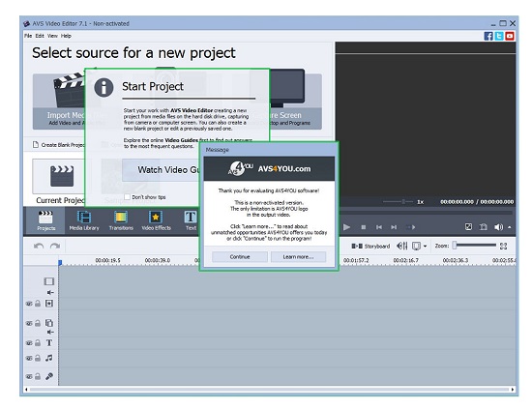Open the Projects panel
Viewport: 532px width, 409px height.
[45, 220]
